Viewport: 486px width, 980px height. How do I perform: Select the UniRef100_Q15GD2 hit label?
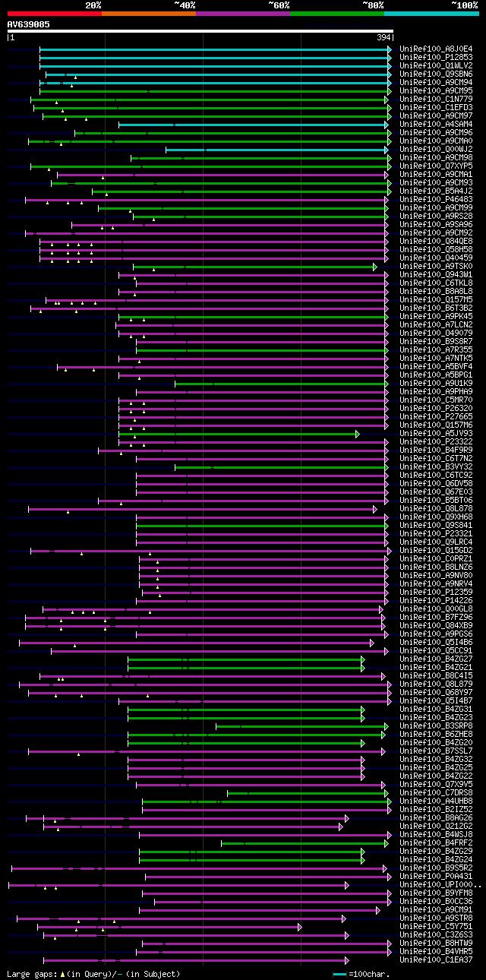pyautogui.click(x=435, y=550)
